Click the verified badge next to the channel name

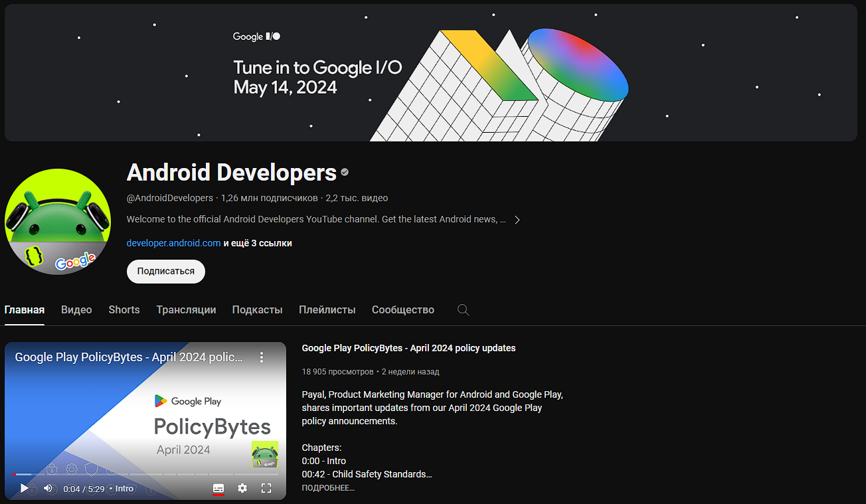(344, 172)
